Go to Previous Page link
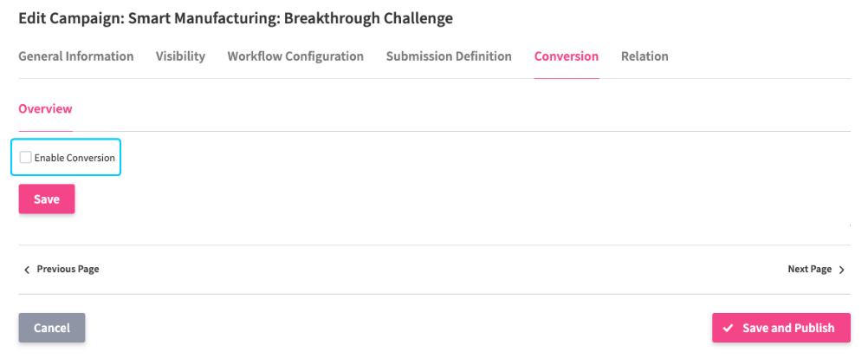 click(68, 270)
